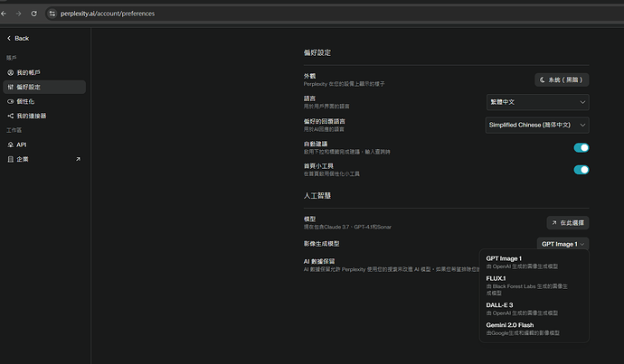
Task: Toggle the 首頁小工具 switch
Action: tap(581, 170)
